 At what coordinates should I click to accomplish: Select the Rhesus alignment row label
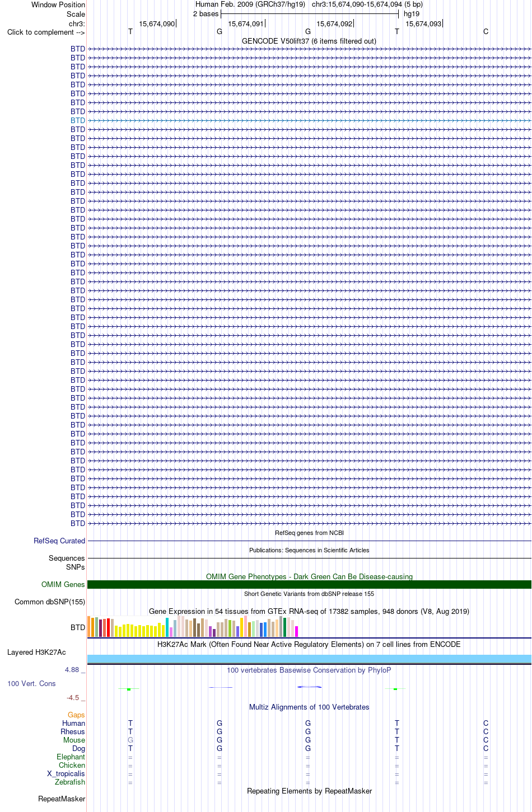(73, 732)
